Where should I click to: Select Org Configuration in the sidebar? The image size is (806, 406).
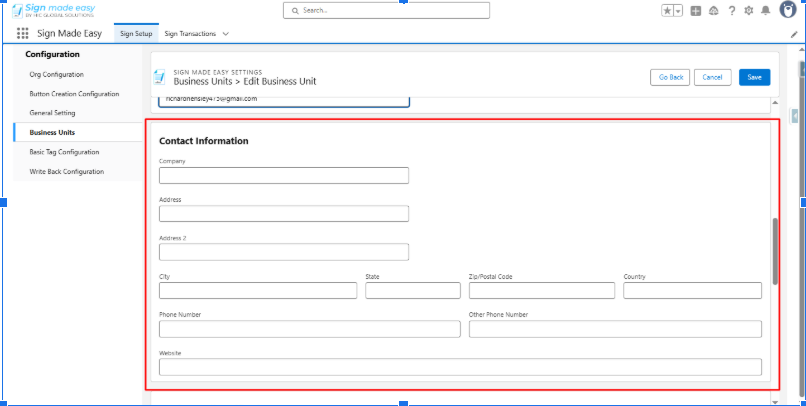coord(57,75)
